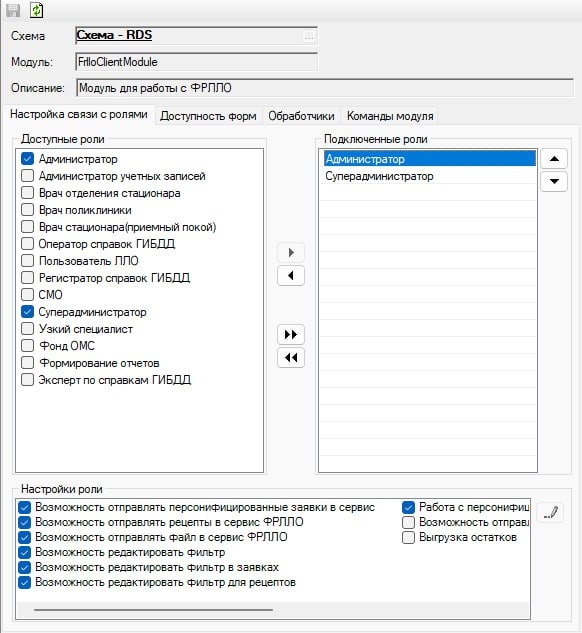The height and width of the screenshot is (633, 582).
Task: Toggle Возможность отправлять рецепты в сервис ФРЛЛО
Action: 25,522
